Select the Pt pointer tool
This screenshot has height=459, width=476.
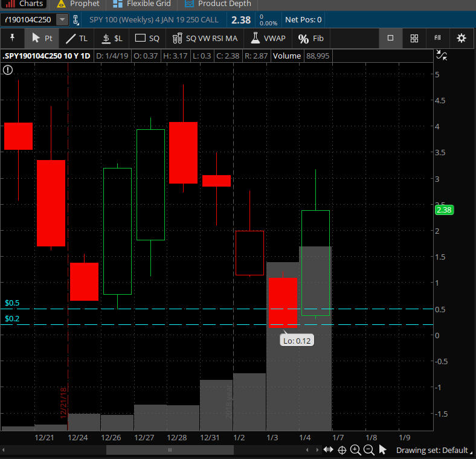pyautogui.click(x=42, y=38)
